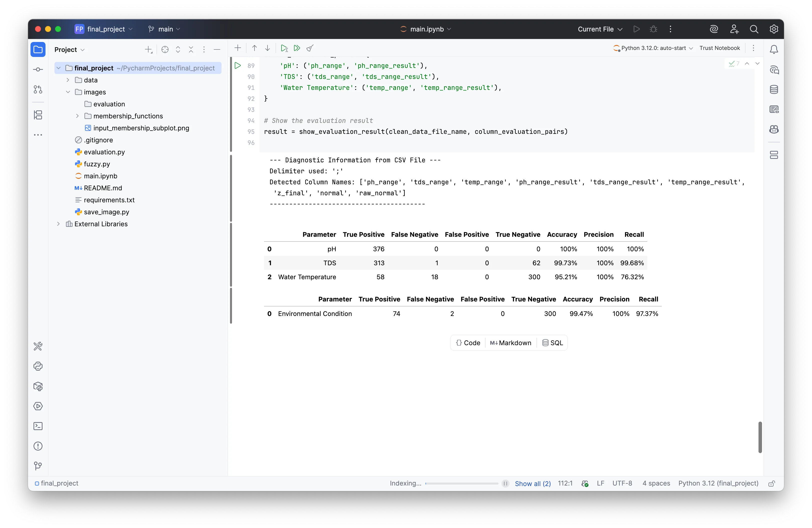Open the Commit tool window icon
Image resolution: width=812 pixels, height=528 pixels.
pyautogui.click(x=38, y=69)
